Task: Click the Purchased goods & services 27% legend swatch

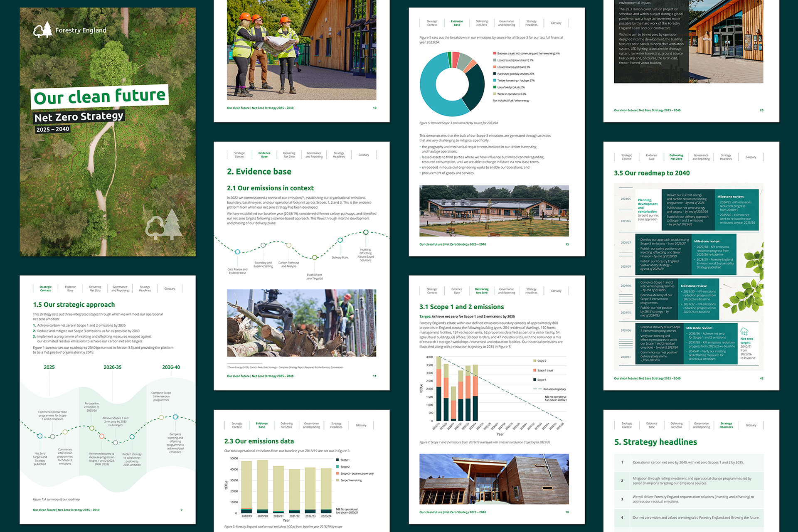Action: tap(495, 74)
